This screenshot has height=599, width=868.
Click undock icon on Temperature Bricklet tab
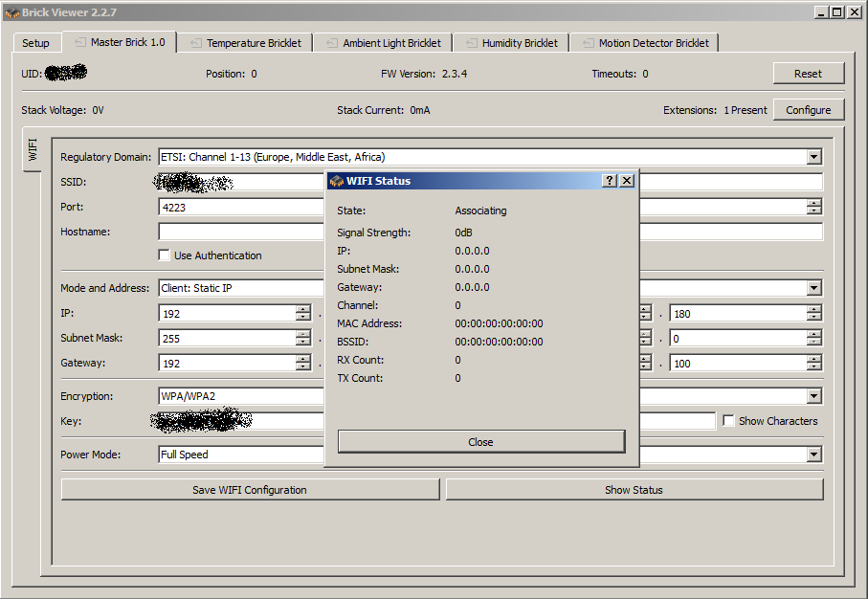pyautogui.click(x=196, y=43)
